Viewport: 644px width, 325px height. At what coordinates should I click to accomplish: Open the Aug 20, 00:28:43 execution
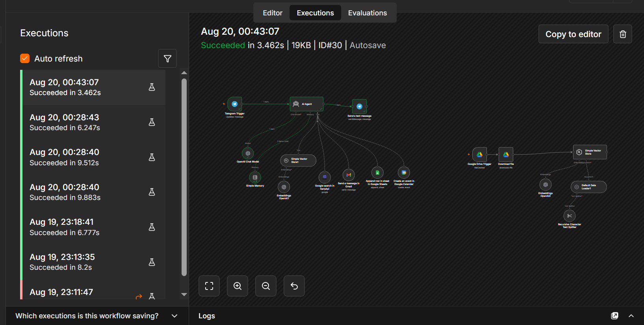(x=93, y=122)
